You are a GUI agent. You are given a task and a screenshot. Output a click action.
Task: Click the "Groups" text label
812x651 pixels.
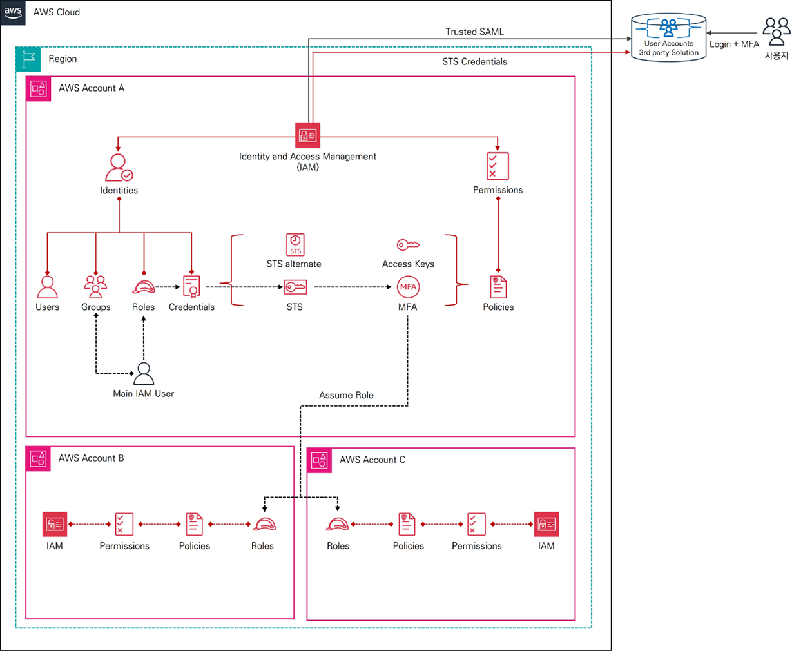95,307
